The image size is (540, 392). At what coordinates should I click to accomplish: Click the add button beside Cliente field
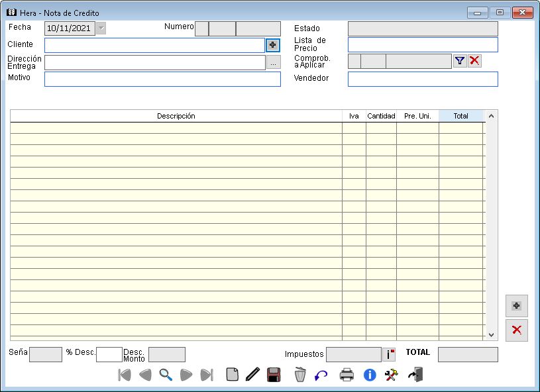[x=273, y=45]
